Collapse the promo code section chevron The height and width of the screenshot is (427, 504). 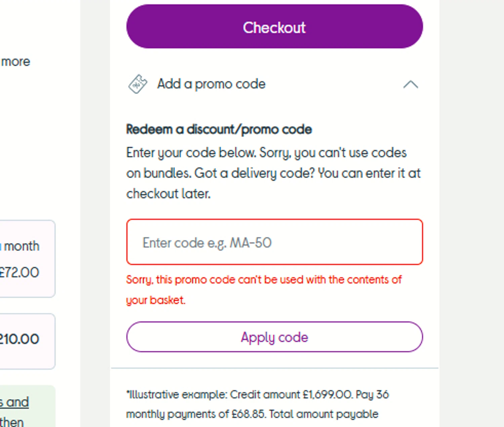[410, 84]
